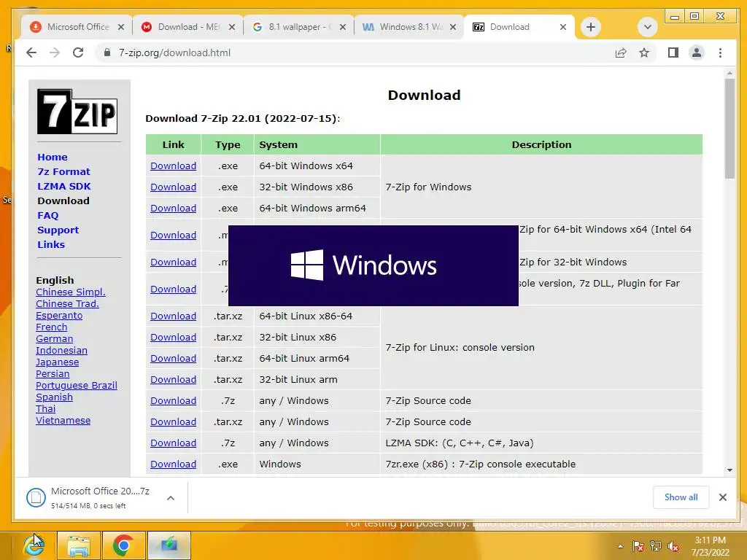Download 64-bit Linux x86-64 tar.xz
The image size is (747, 560).
pos(174,316)
